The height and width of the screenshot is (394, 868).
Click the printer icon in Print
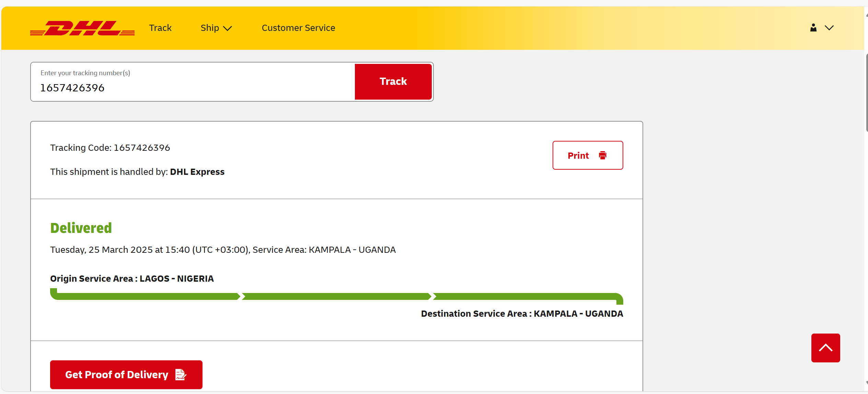click(x=602, y=155)
